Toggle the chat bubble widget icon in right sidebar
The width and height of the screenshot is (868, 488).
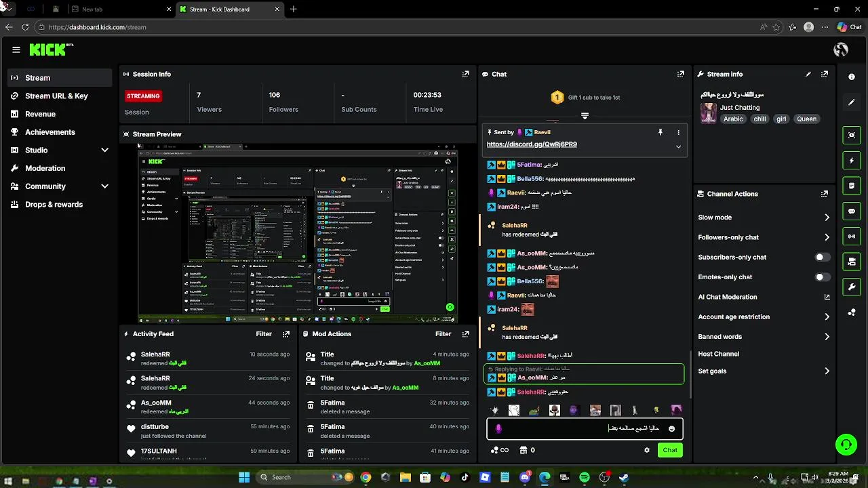click(x=852, y=211)
